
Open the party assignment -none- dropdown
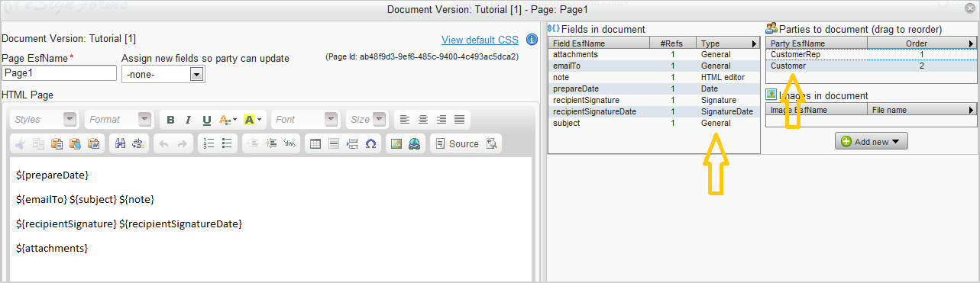(163, 74)
